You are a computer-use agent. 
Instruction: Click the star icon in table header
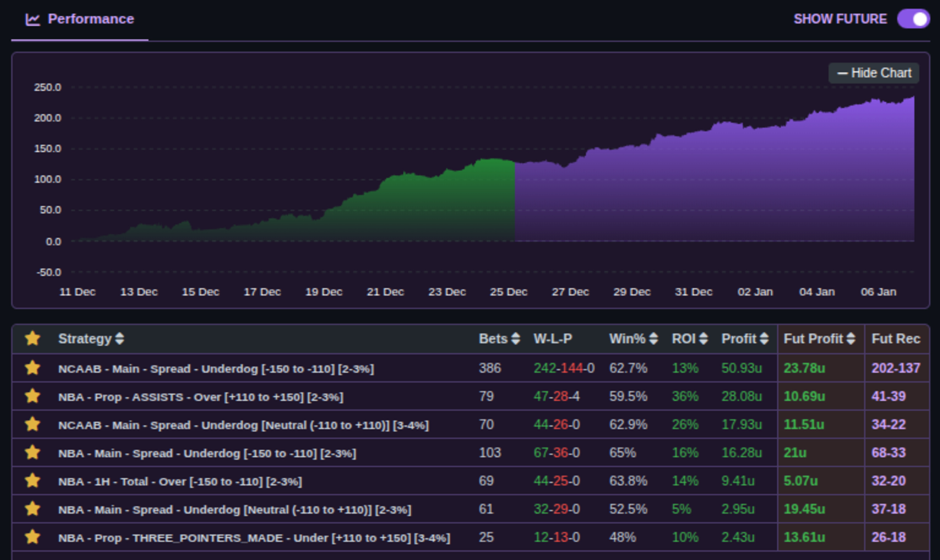click(x=33, y=338)
